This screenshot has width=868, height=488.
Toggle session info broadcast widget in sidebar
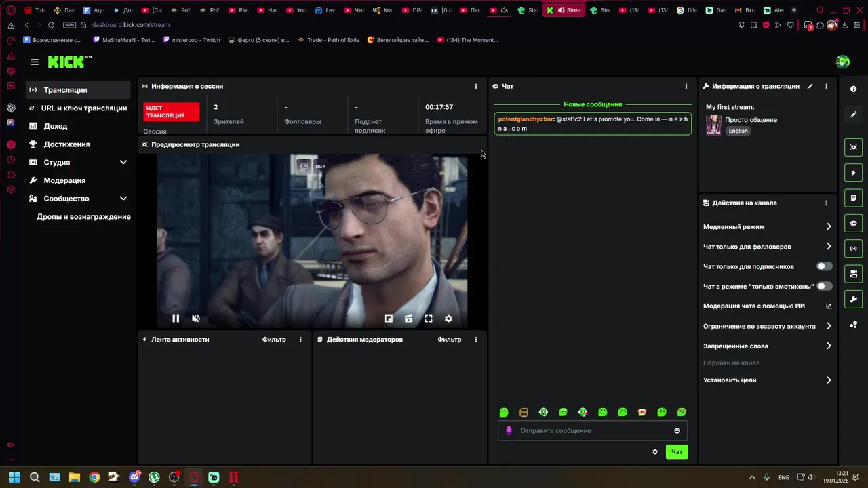point(853,249)
